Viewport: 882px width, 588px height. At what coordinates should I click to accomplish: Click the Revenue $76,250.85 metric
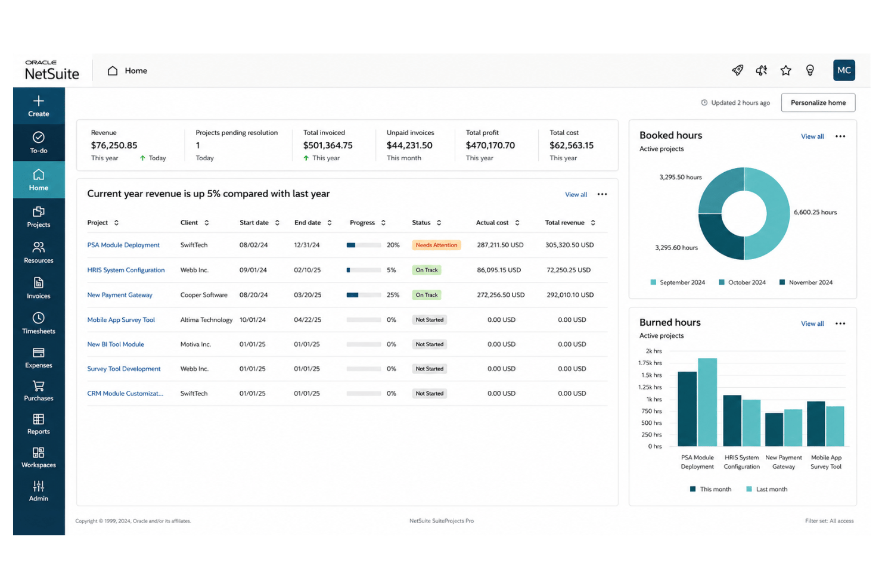click(114, 145)
